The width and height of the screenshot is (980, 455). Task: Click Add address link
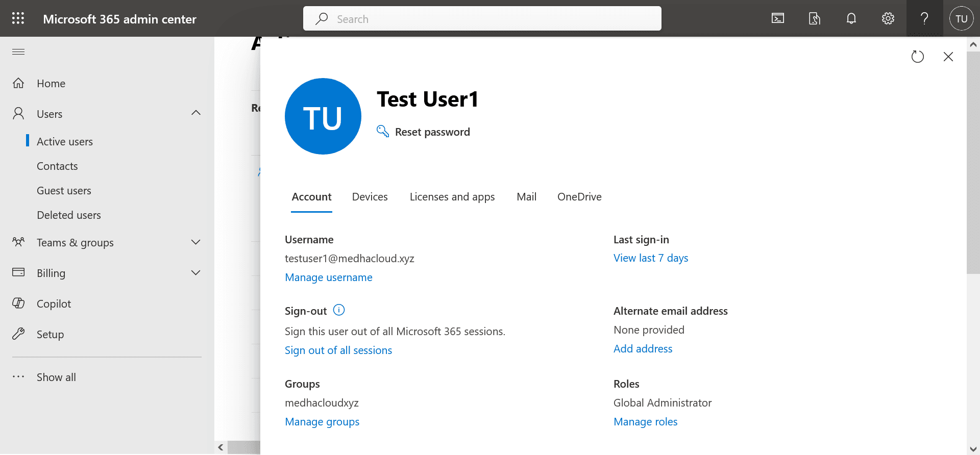click(643, 348)
